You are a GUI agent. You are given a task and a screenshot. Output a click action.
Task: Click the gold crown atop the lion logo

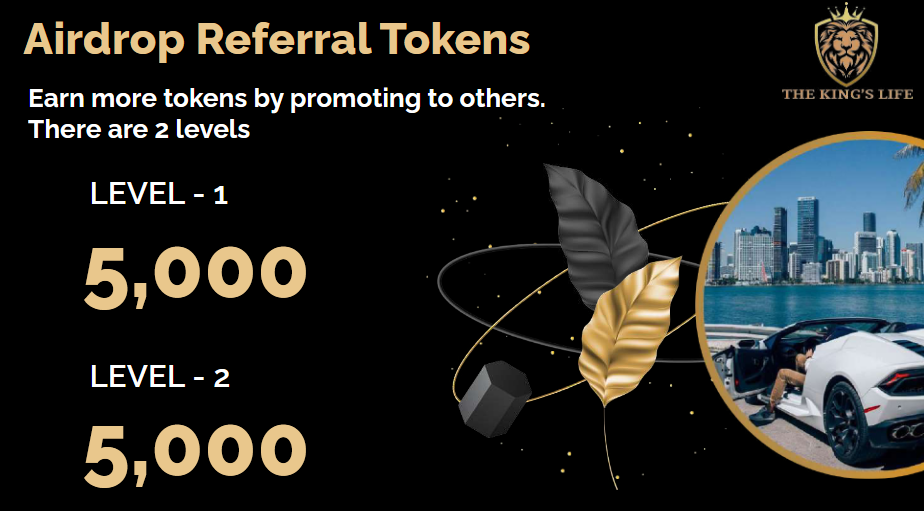846,12
